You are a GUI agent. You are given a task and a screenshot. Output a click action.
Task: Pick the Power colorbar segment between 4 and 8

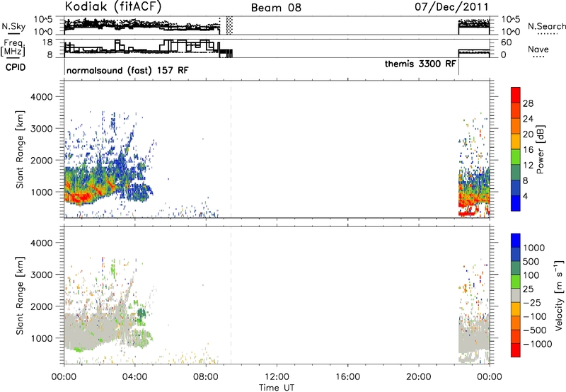tap(516, 188)
